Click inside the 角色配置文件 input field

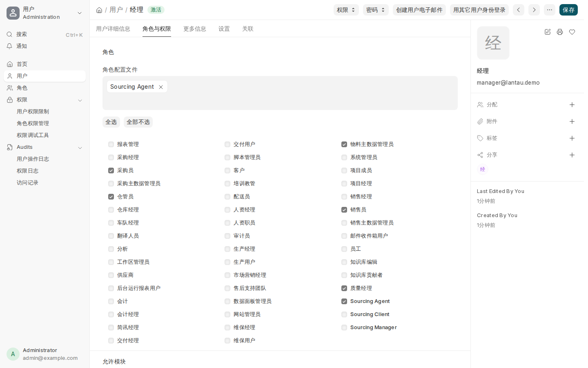click(x=280, y=93)
